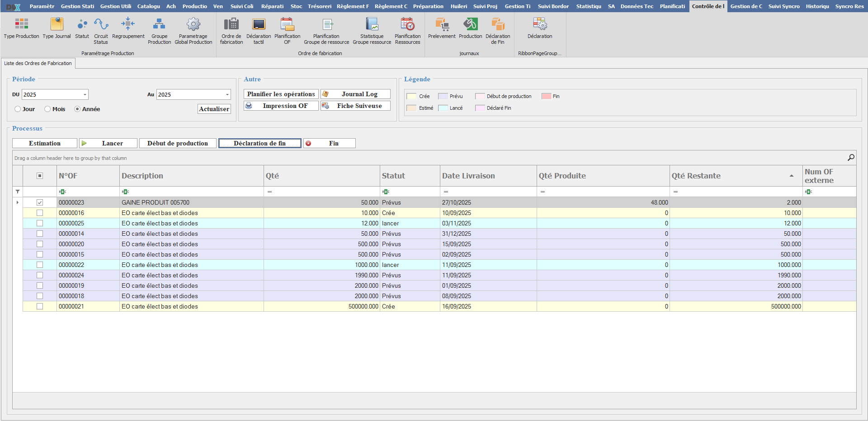Click the Fin legend color swatch

[546, 96]
